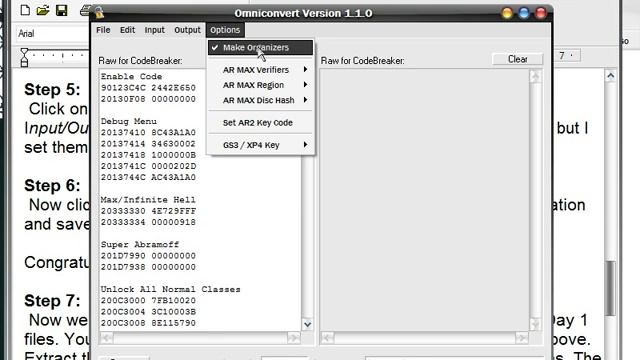Expand the AR MAX Region submenu
The width and height of the screenshot is (640, 360).
click(x=260, y=85)
